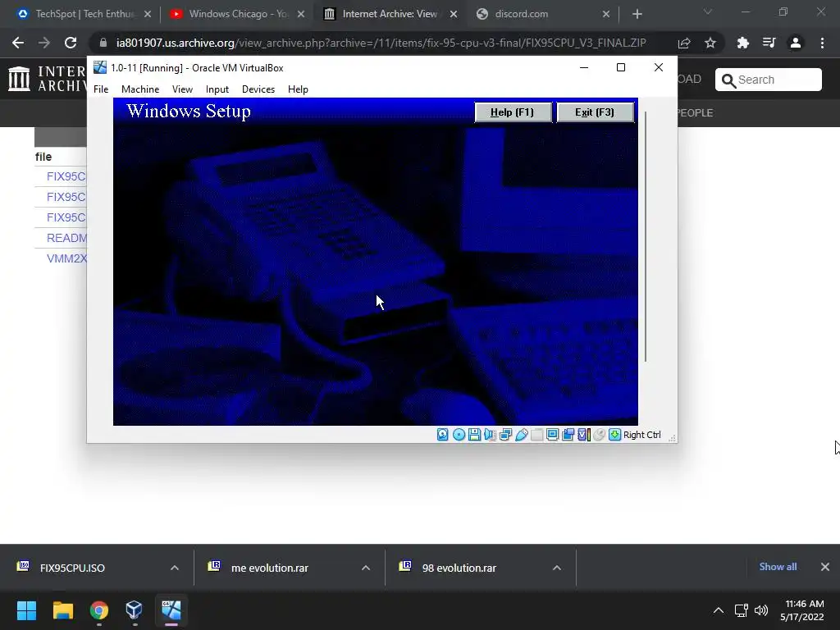Go back in Chrome

18,43
